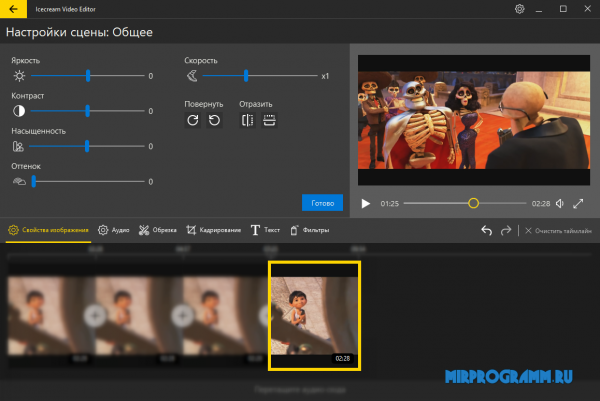Image resolution: width=600 pixels, height=401 pixels.
Task: Open the Фильтры tab
Action: (x=310, y=230)
